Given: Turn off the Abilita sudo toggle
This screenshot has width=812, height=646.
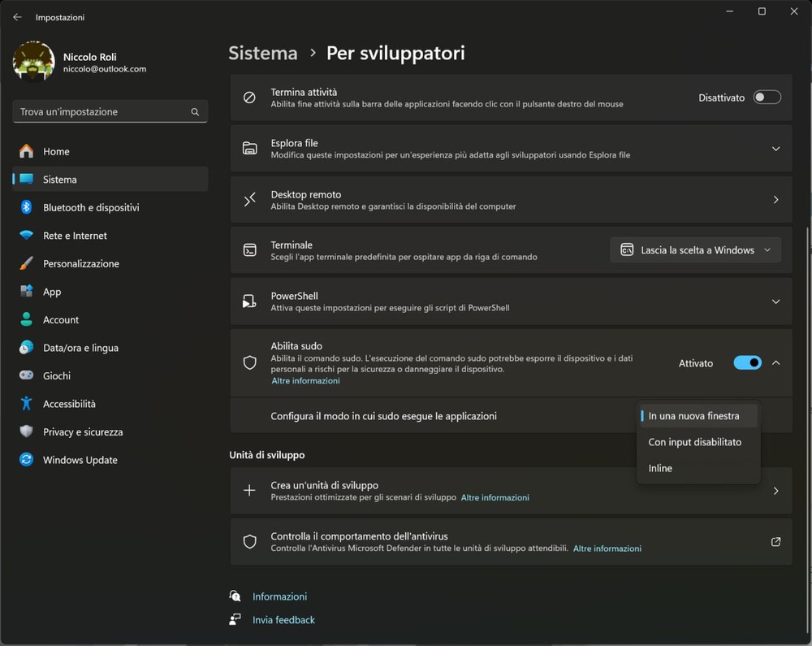Looking at the screenshot, I should click(747, 363).
